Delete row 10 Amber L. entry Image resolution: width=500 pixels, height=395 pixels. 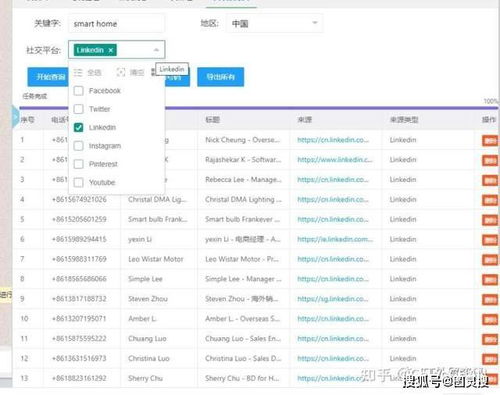coord(490,319)
